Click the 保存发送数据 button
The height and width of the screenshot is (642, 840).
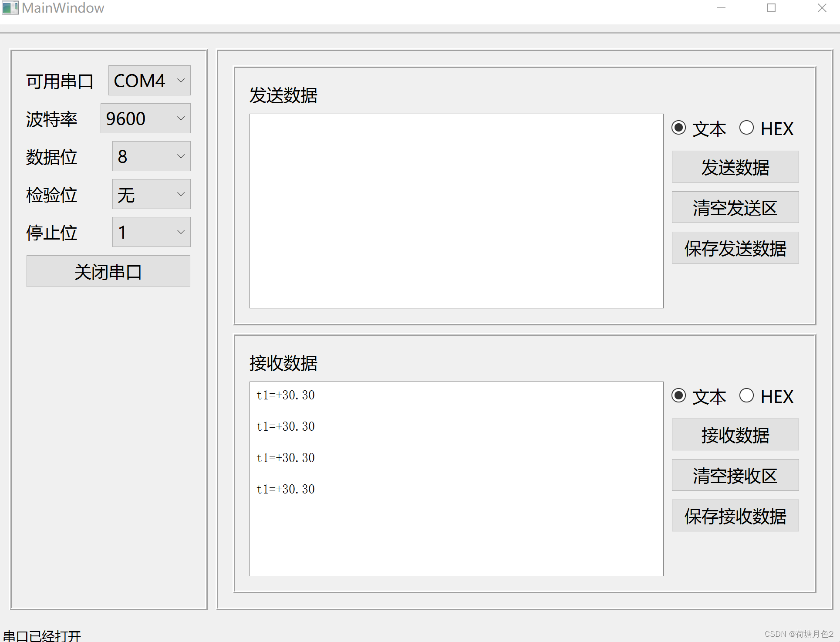tap(735, 248)
